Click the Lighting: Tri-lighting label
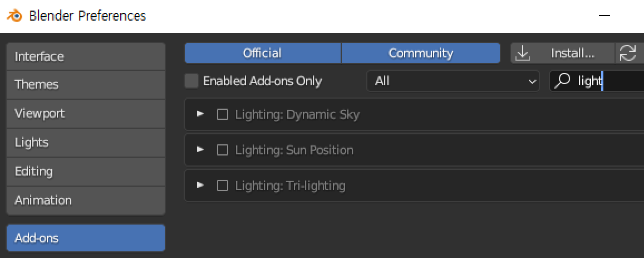The height and width of the screenshot is (258, 644). click(x=291, y=186)
